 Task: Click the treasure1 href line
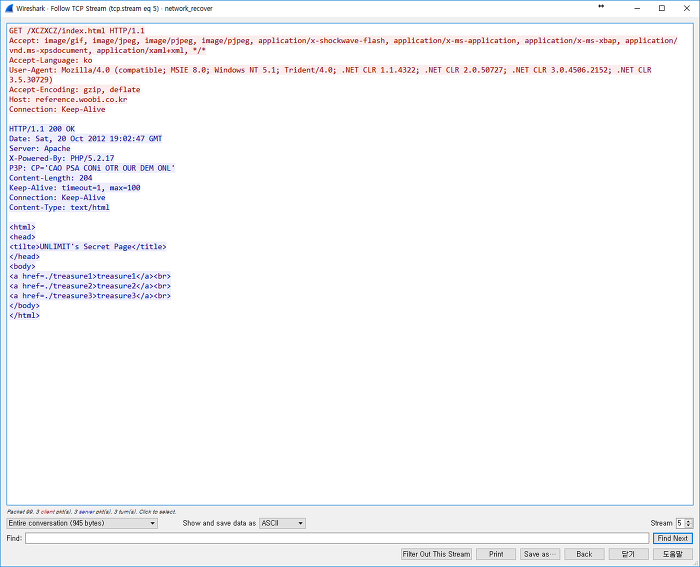coord(90,276)
